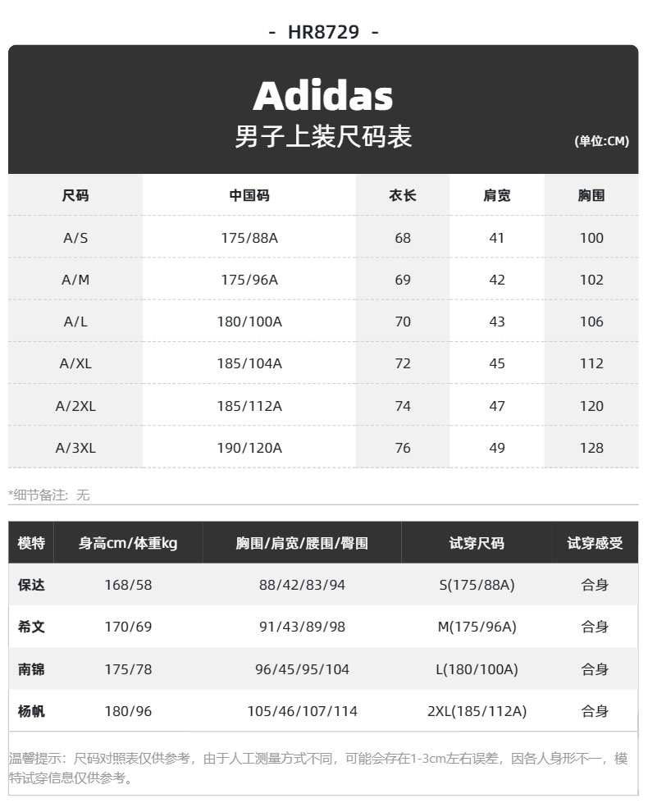
Task: Click the 190/120A China size cell
Action: [249, 448]
